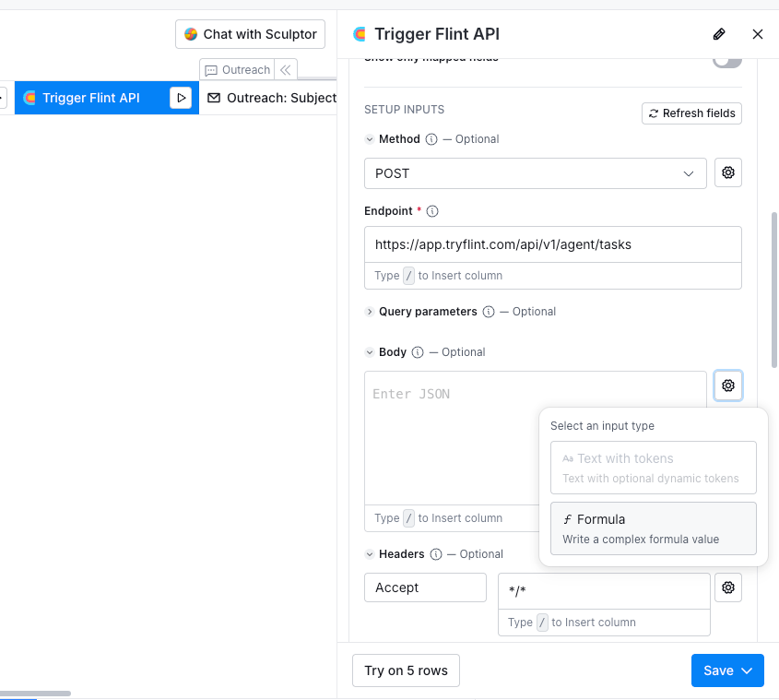This screenshot has height=700, width=779.
Task: Click the gear icon beside the Body JSON field
Action: click(728, 386)
